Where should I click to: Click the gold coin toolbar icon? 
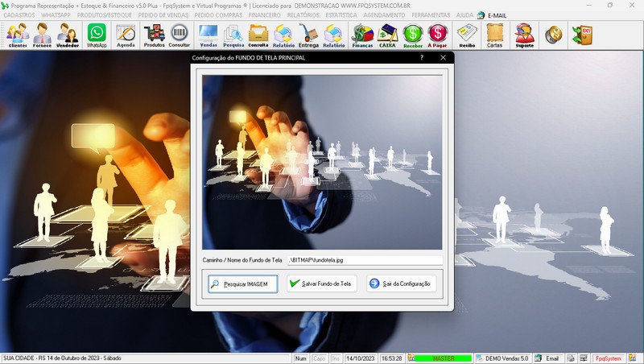[x=553, y=35]
